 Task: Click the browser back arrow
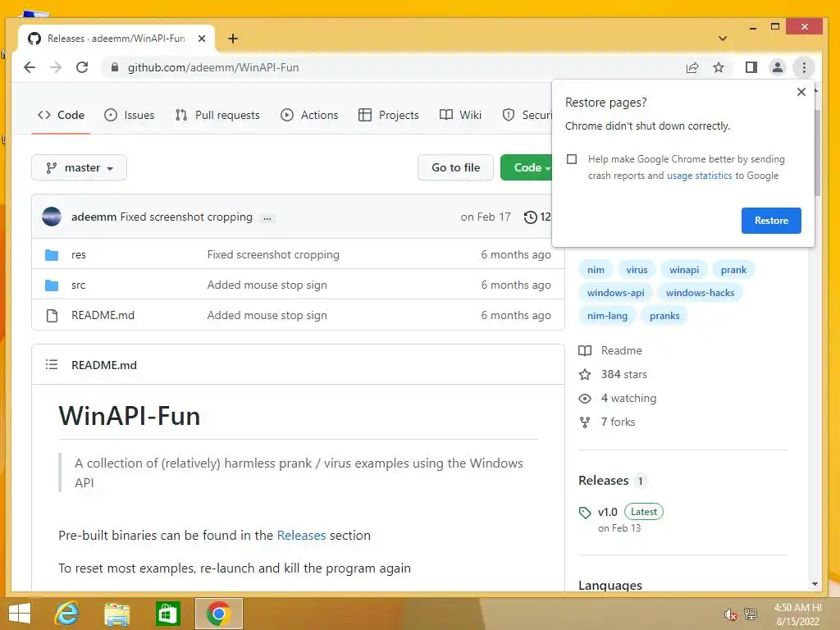[30, 67]
